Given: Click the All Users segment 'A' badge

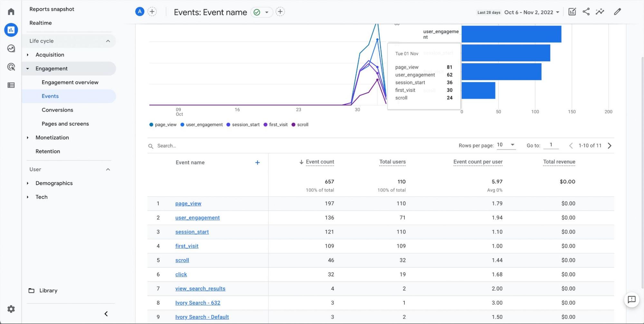Looking at the screenshot, I should [x=139, y=12].
